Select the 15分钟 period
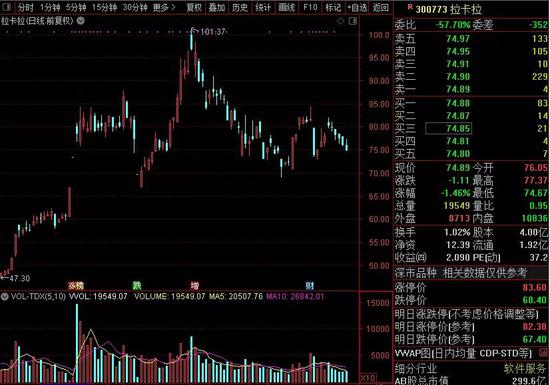The image size is (550, 385). coord(104,7)
